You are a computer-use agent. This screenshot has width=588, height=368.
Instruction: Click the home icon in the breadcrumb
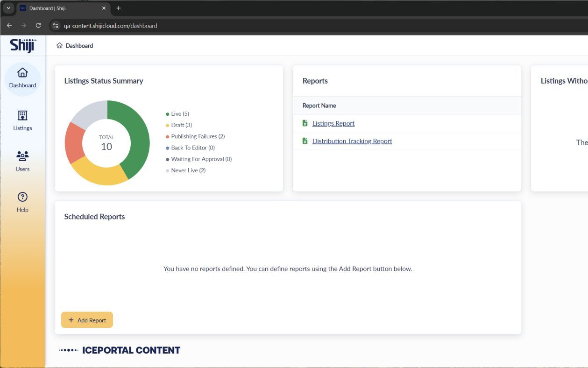coord(59,46)
